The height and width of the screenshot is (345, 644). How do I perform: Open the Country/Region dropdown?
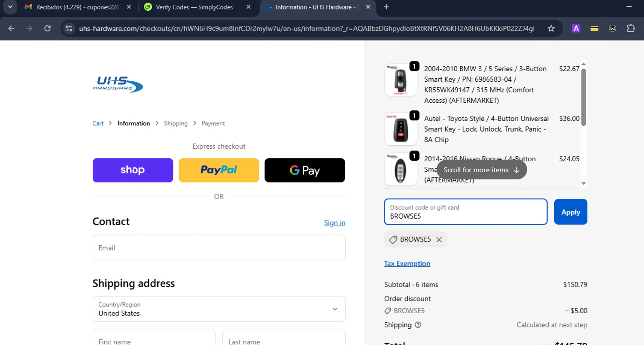tap(219, 308)
